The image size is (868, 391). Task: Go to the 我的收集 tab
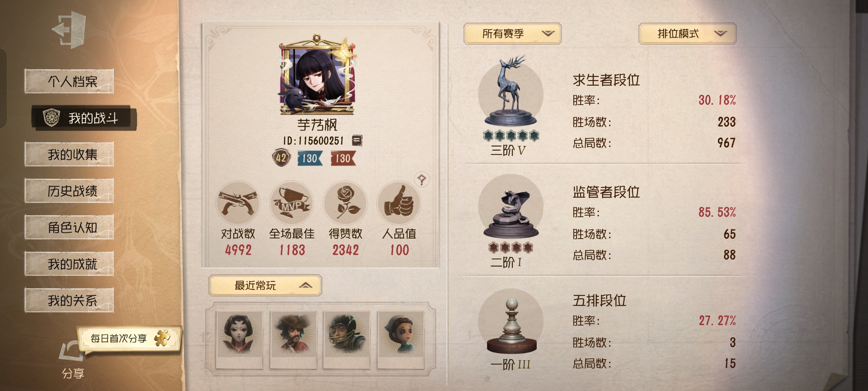tap(69, 154)
